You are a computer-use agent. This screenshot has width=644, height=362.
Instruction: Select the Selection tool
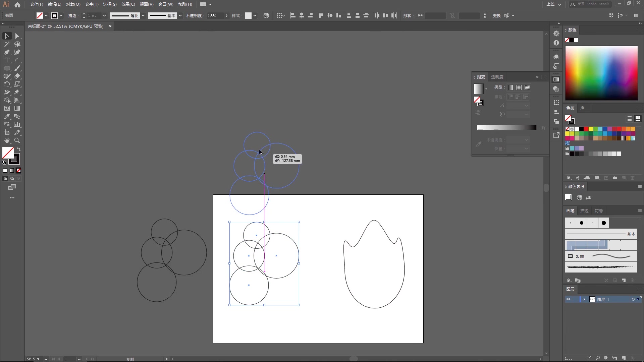coord(7,36)
